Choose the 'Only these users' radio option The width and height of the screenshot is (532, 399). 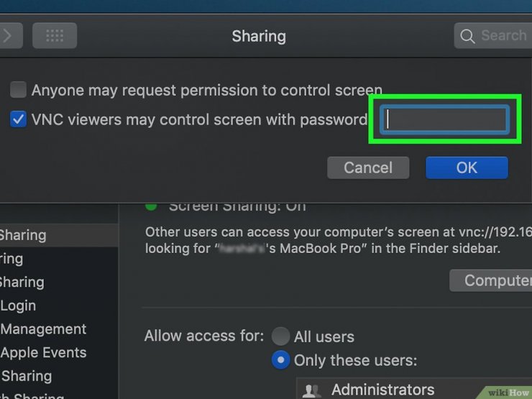(280, 360)
